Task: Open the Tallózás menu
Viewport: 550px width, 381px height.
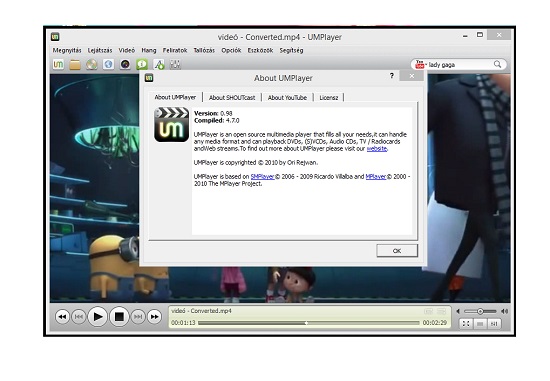Action: pos(204,50)
